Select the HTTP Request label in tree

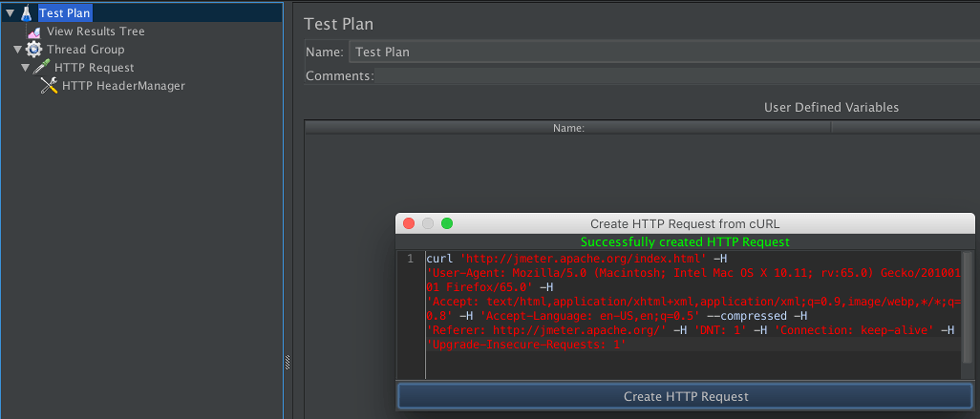(94, 68)
